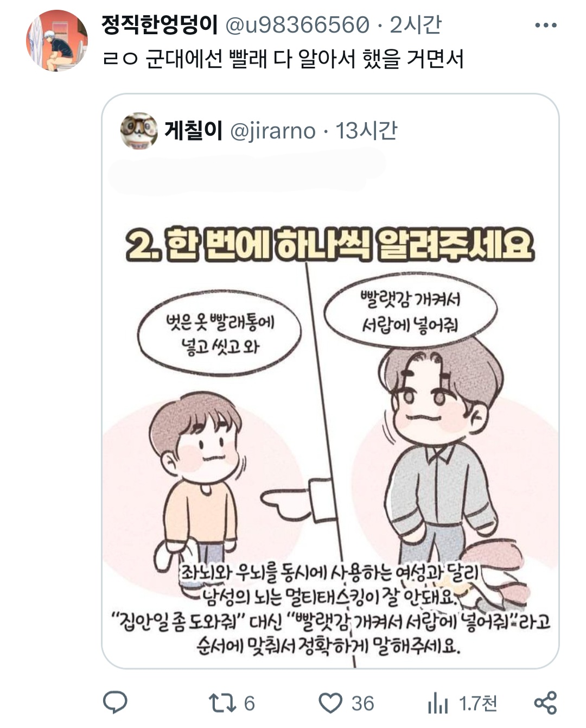Like the tweet with heart icon
The image size is (586, 728).
(x=330, y=703)
